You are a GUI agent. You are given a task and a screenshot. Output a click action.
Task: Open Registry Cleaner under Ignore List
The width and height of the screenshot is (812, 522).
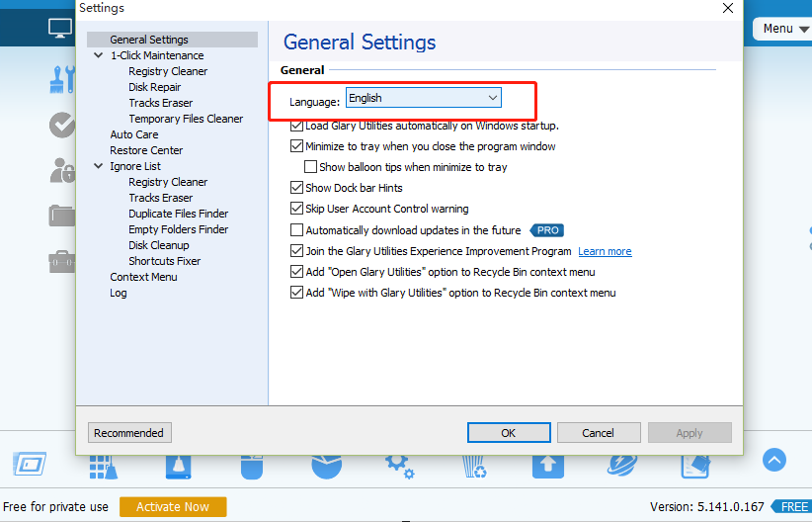coord(168,182)
